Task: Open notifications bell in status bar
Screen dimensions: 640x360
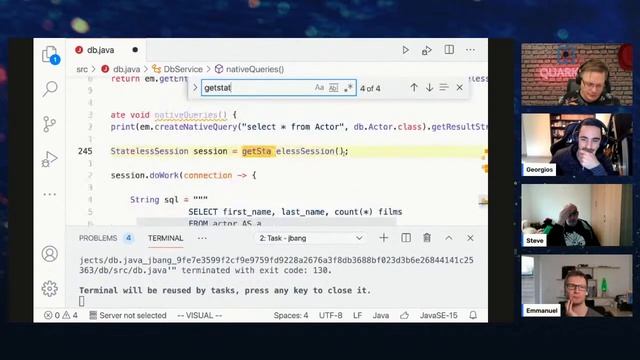Action: click(x=473, y=316)
